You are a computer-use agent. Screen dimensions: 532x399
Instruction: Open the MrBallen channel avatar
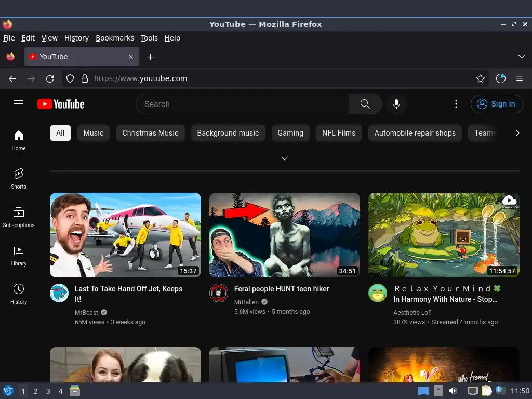click(219, 293)
